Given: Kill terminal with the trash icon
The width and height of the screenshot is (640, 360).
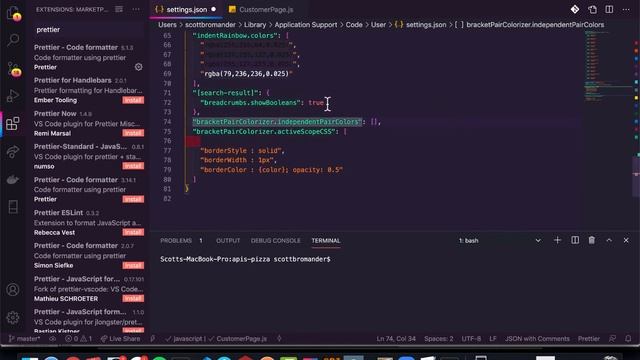Looking at the screenshot, I should pos(591,240).
